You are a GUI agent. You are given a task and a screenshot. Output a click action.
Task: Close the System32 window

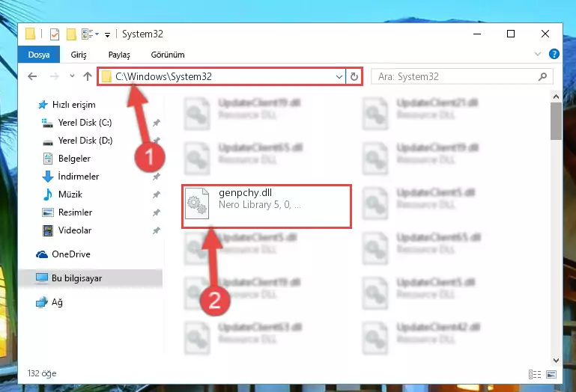545,34
